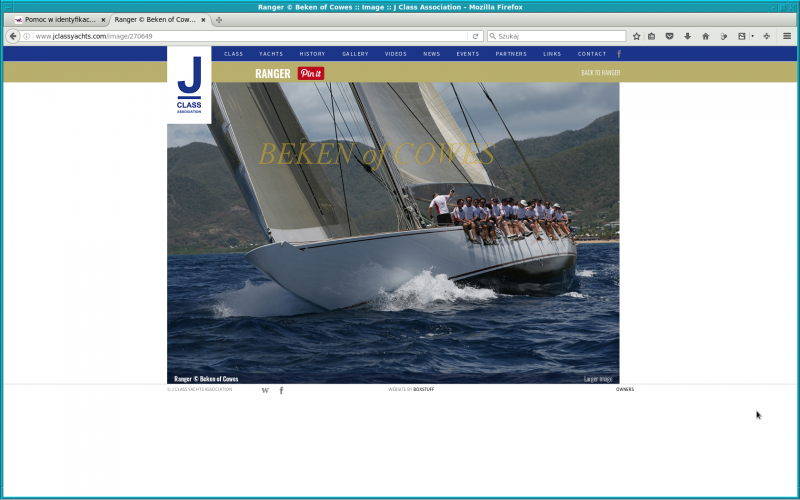Click the jclassyachts.com address bar

tap(250, 36)
